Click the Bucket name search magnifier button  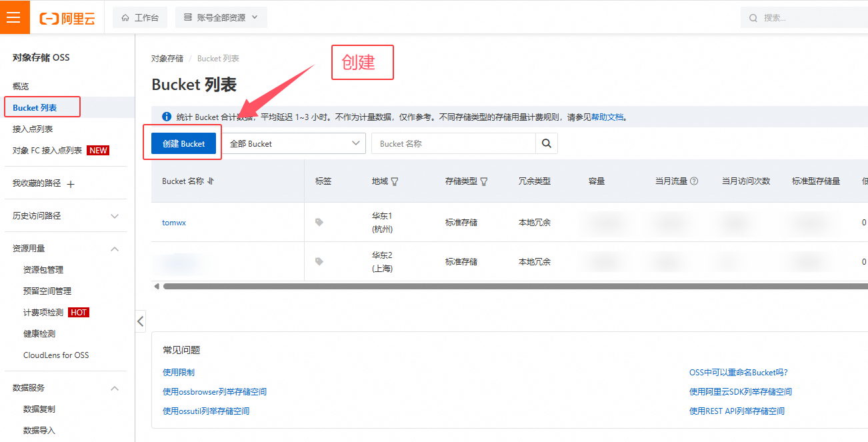point(547,143)
